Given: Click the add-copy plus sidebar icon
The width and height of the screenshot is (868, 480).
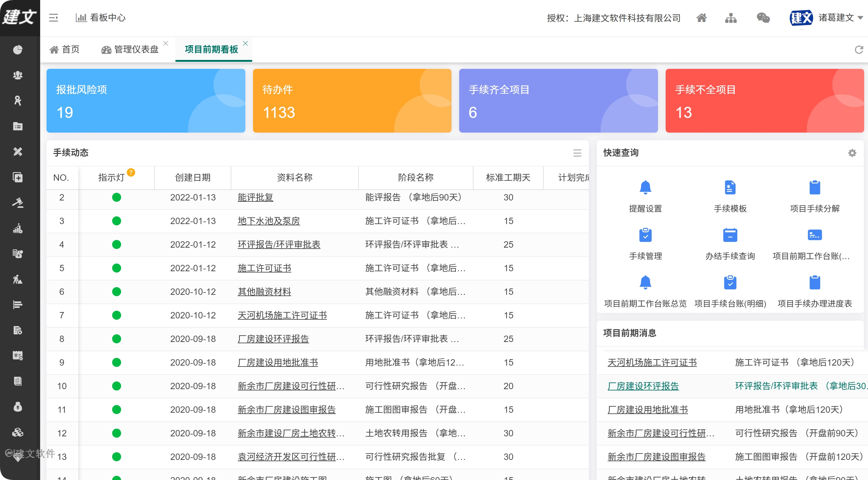Looking at the screenshot, I should click(x=18, y=177).
